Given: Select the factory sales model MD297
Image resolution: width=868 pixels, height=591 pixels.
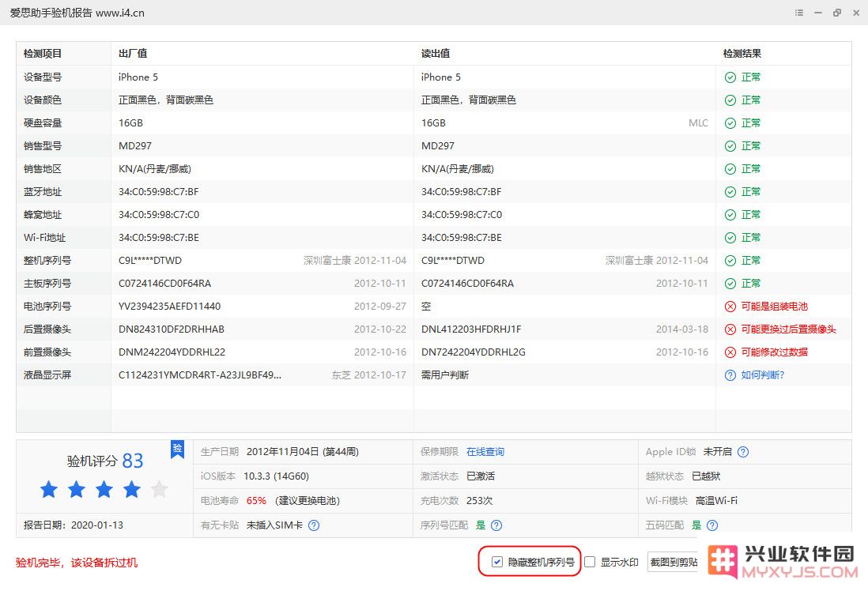Looking at the screenshot, I should coord(135,146).
